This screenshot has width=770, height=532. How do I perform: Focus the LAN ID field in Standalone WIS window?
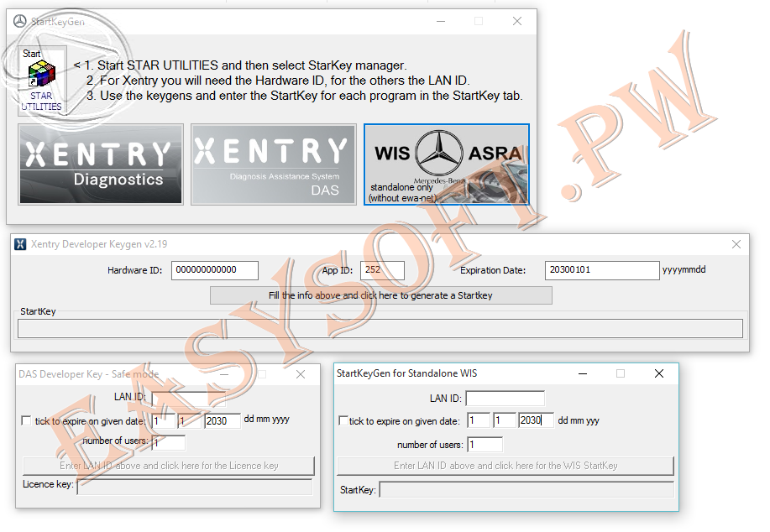coord(505,398)
